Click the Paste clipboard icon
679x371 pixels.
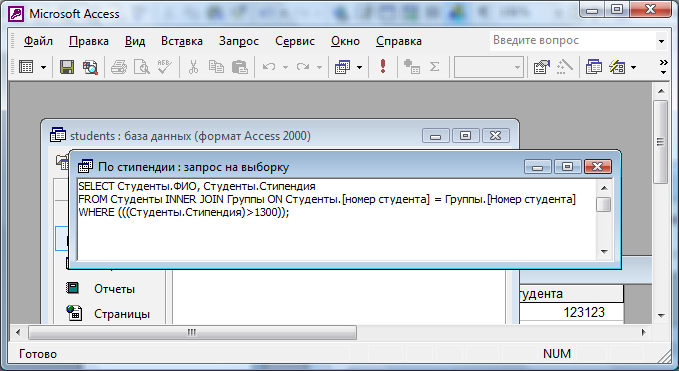pos(239,67)
